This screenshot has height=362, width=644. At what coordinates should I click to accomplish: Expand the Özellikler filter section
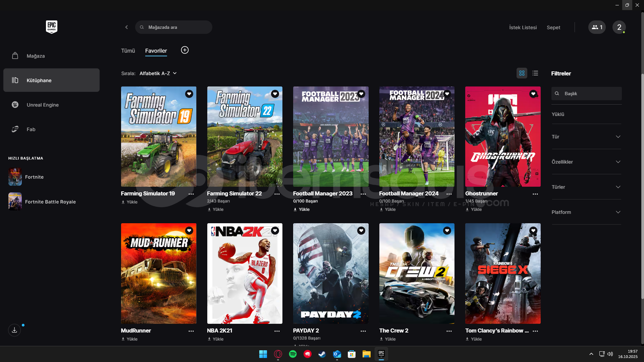point(586,162)
